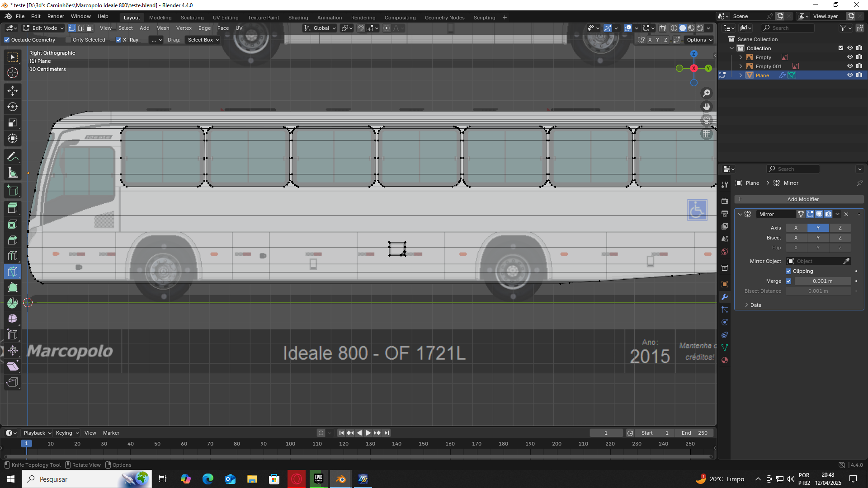
Task: Switch to the UV Editing workspace tab
Action: click(x=225, y=18)
